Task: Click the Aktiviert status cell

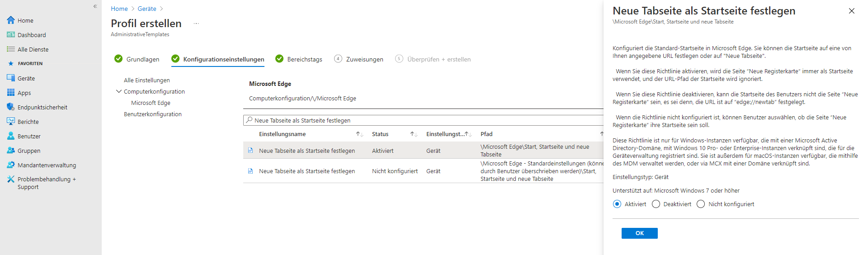Action: click(x=383, y=151)
